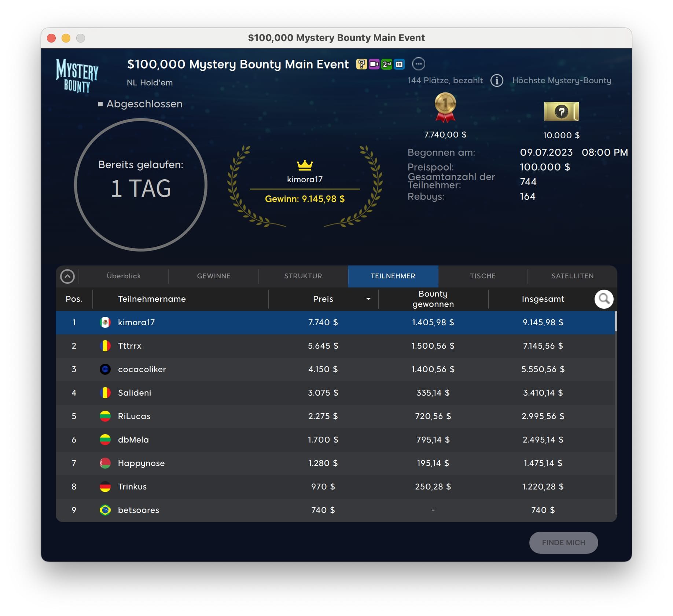Switch to the STRUKTUR tab

click(x=303, y=276)
